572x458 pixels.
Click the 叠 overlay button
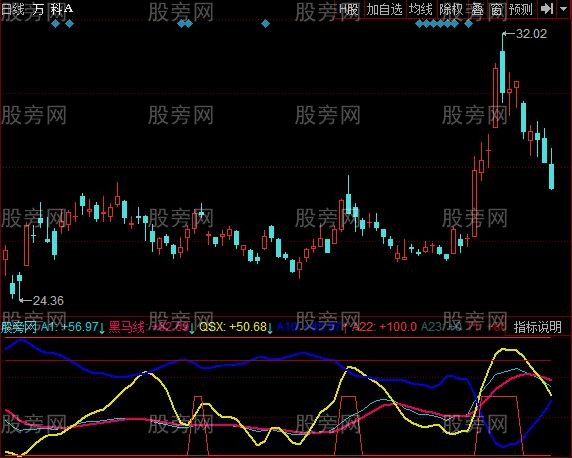(x=477, y=9)
